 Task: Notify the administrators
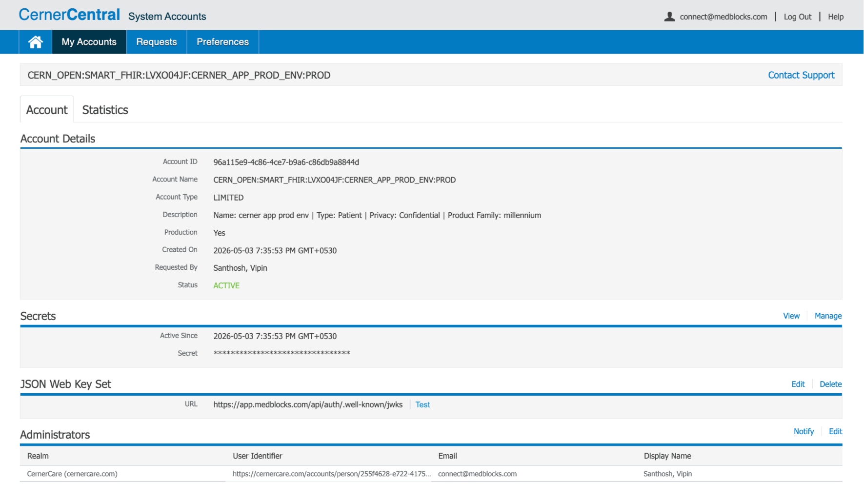point(804,431)
